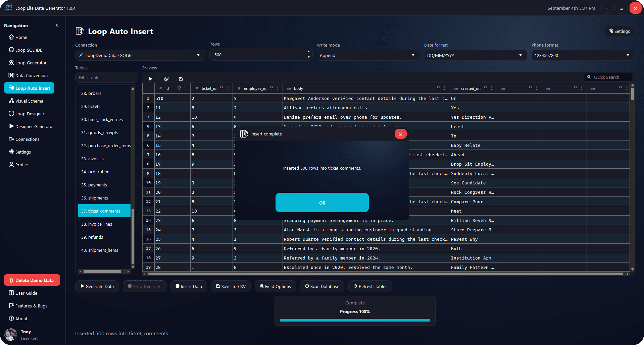The height and width of the screenshot is (345, 644).
Task: Close the Insert complete dialog
Action: click(400, 134)
